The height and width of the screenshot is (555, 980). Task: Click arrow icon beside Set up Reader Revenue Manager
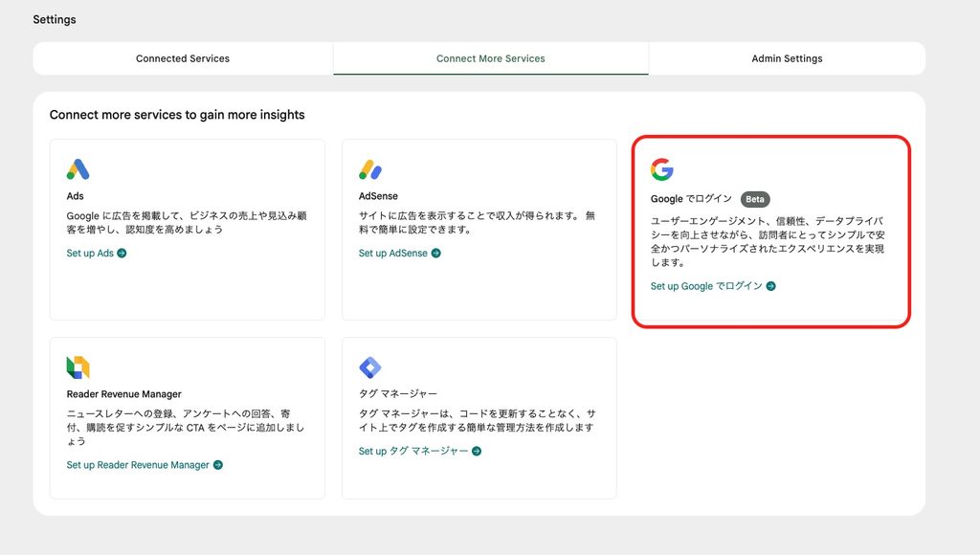pyautogui.click(x=218, y=465)
